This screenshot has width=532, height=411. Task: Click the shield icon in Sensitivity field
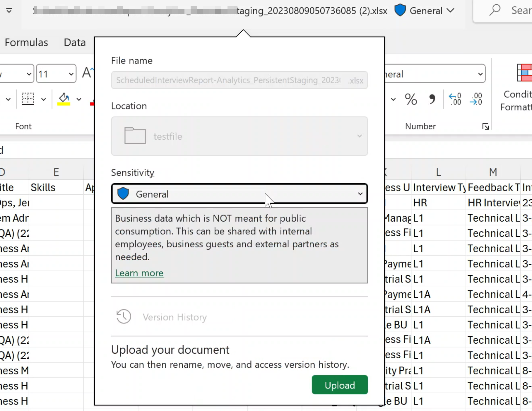[123, 194]
